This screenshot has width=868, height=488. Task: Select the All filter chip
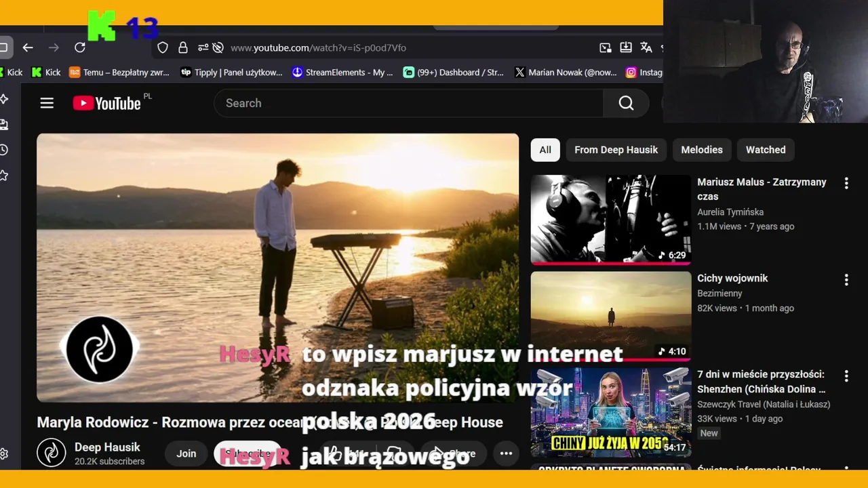[x=545, y=150]
